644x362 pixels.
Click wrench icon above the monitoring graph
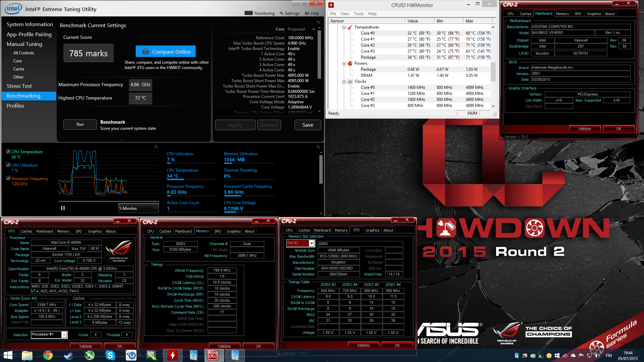156,147
